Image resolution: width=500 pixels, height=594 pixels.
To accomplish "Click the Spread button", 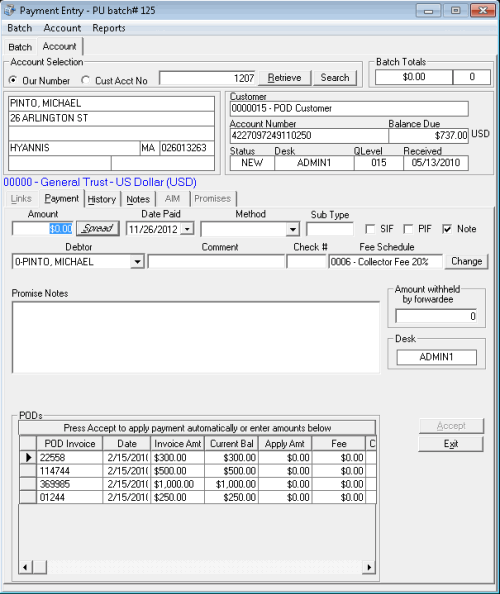I will pyautogui.click(x=98, y=228).
